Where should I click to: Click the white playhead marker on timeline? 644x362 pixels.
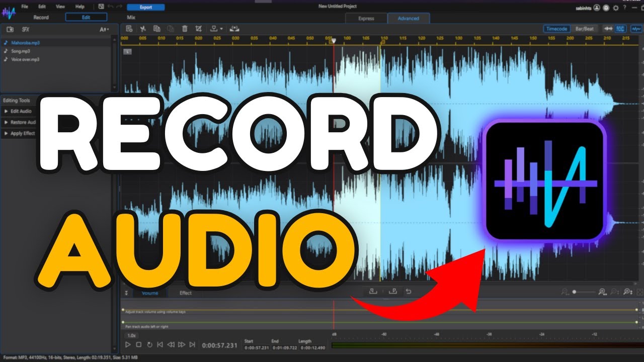pyautogui.click(x=333, y=40)
